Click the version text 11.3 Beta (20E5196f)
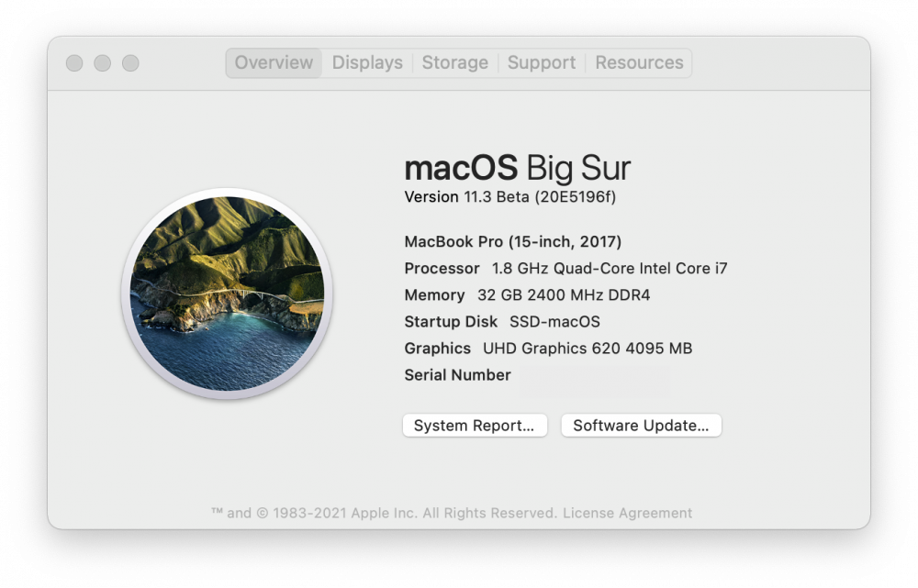918x588 pixels. tap(540, 197)
